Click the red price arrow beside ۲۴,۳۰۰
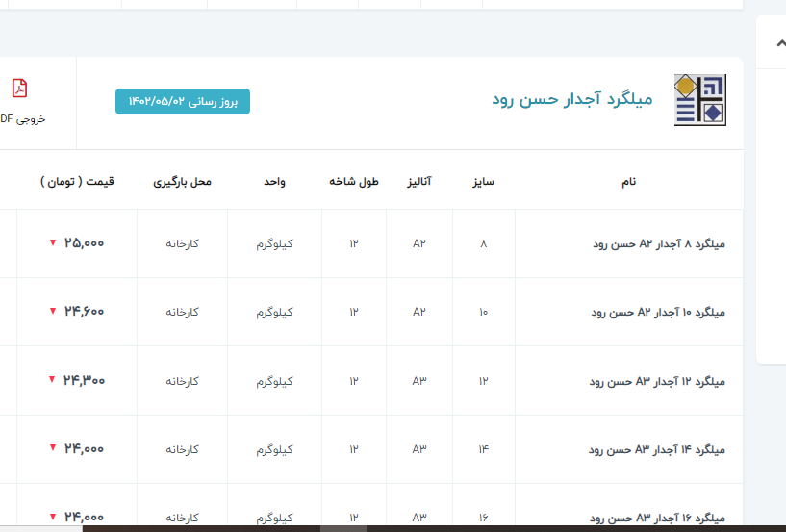 tap(53, 380)
